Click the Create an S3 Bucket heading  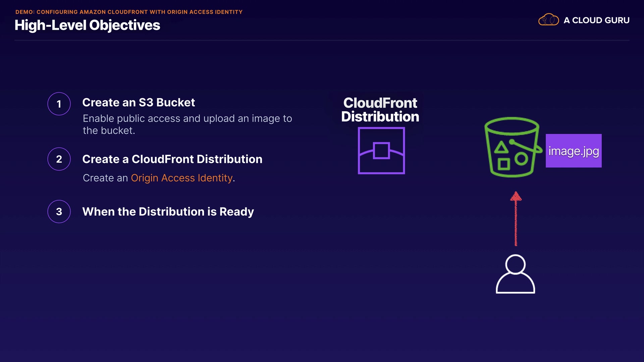(139, 103)
